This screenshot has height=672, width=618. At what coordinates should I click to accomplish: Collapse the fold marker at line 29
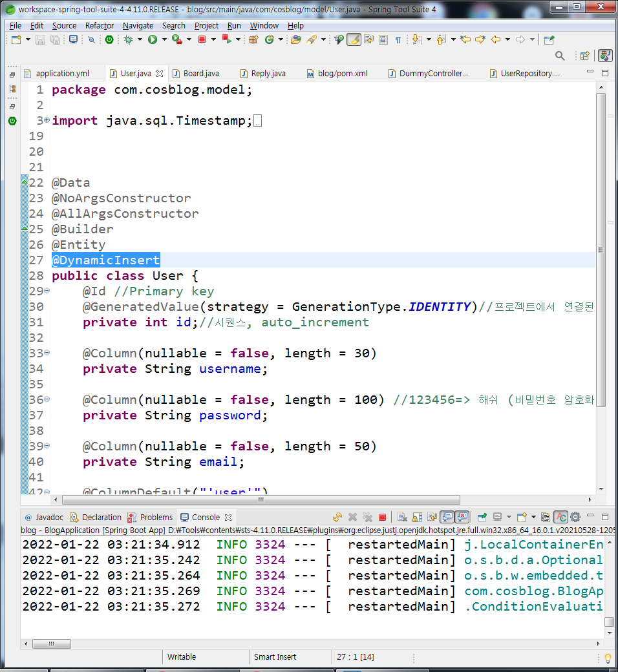coord(47,290)
